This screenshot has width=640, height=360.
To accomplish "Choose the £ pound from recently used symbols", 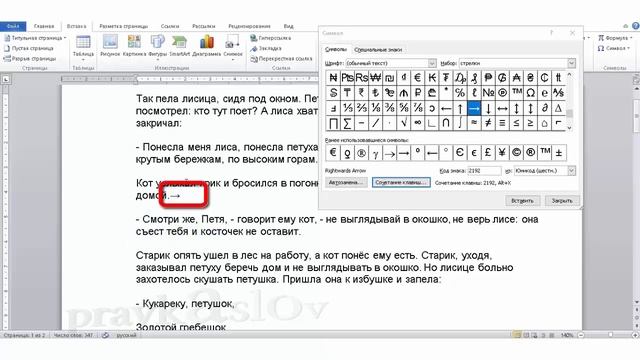I will pyautogui.click(x=488, y=153).
